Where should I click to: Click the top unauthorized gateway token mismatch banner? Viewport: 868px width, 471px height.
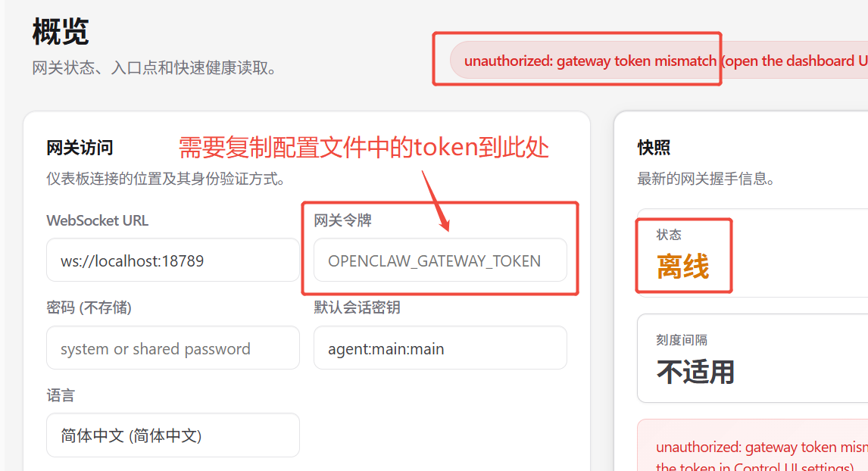click(x=659, y=61)
